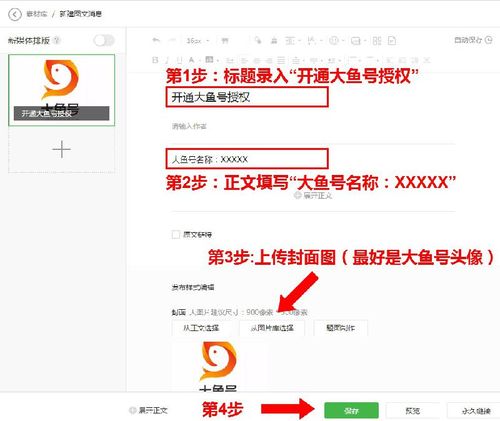Click the grid layout toolbar icon
Screen dimensions: 500x421
(x=377, y=41)
